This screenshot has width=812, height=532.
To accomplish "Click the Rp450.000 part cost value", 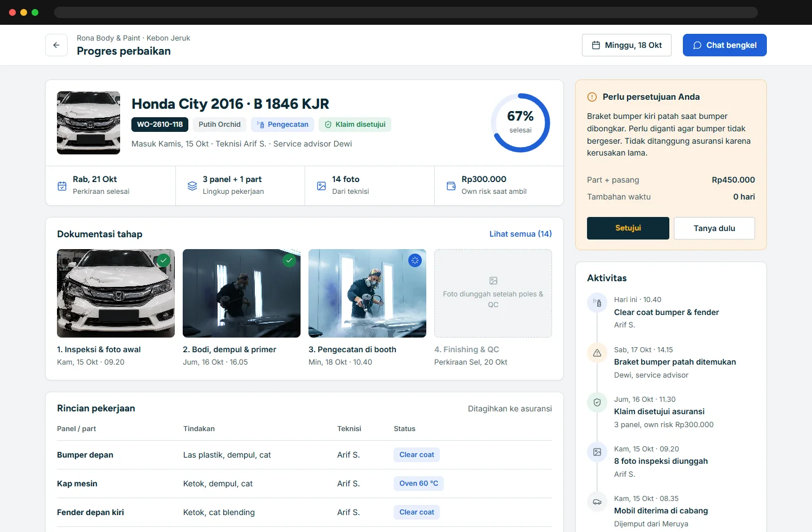I will [733, 180].
